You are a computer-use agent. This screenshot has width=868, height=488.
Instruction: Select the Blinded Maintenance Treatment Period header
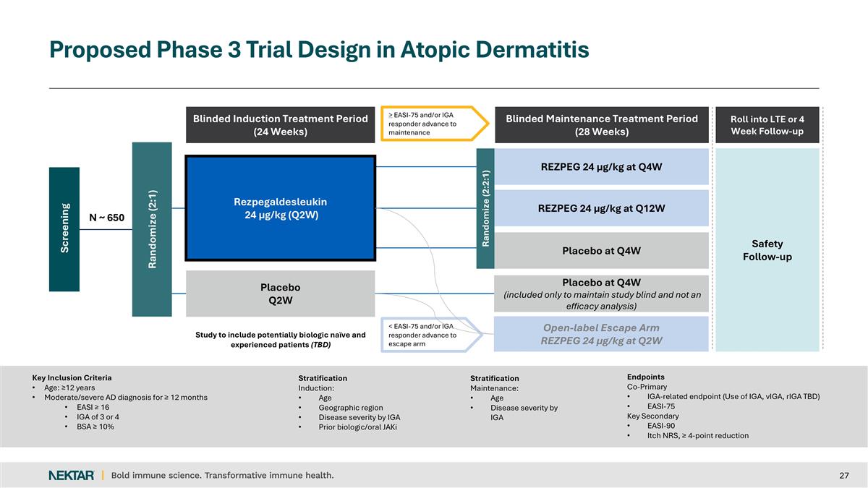pos(602,125)
